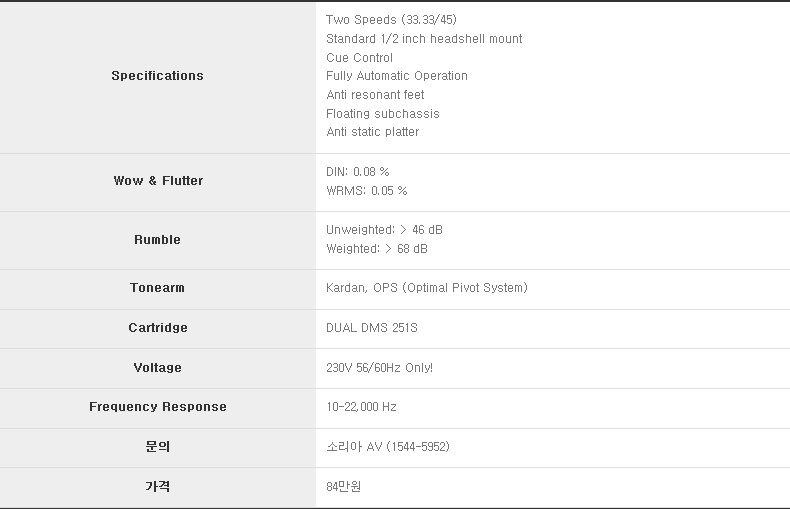
Task: Click the Specifications row header
Action: pos(157,76)
